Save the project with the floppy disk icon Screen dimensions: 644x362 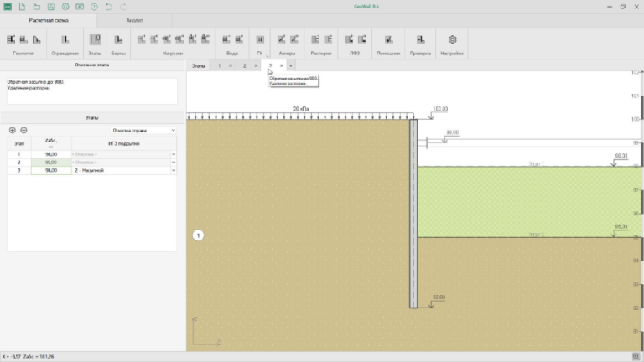coord(51,7)
